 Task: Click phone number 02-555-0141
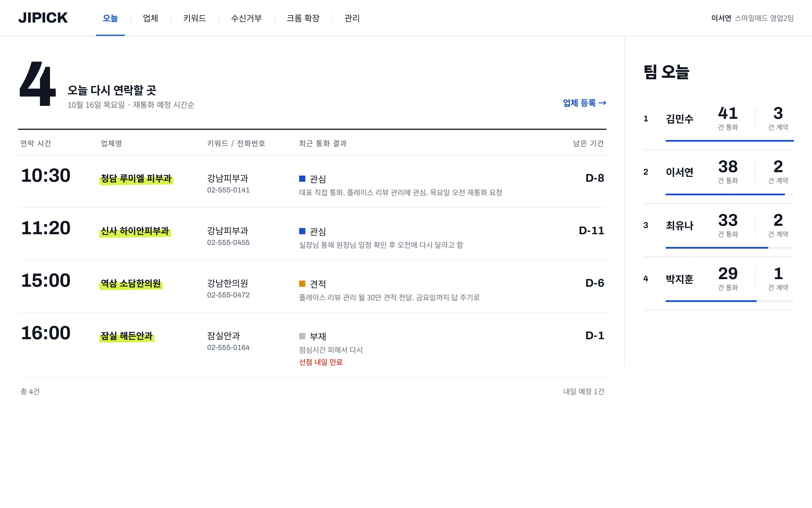click(x=228, y=190)
